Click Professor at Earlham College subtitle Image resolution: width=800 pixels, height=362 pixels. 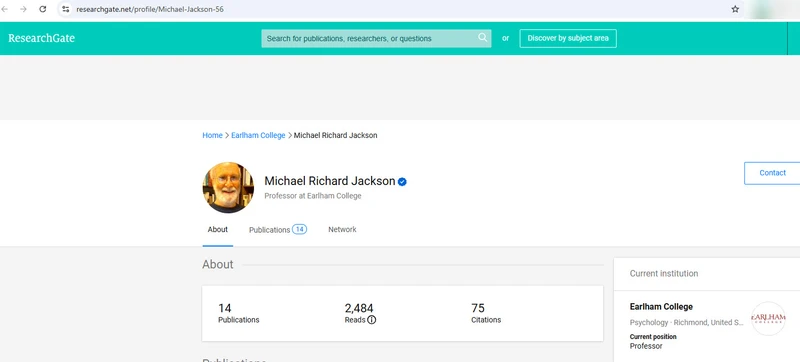(313, 196)
